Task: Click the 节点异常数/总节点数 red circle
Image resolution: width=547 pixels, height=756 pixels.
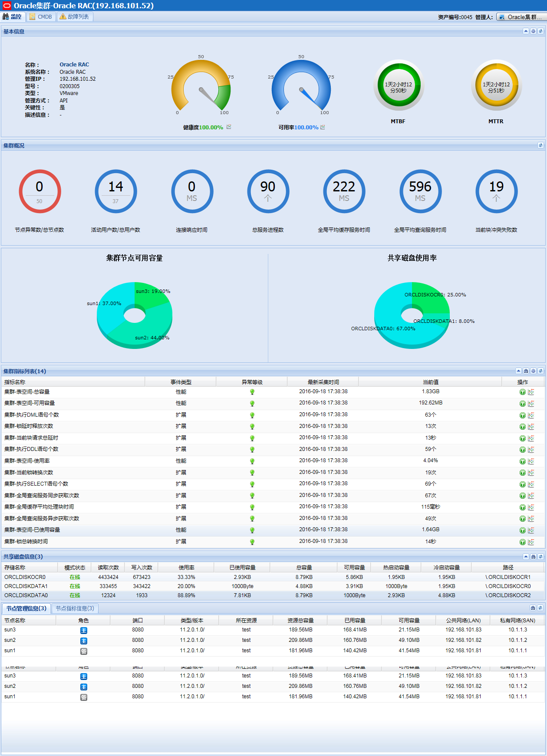Action: click(x=40, y=191)
